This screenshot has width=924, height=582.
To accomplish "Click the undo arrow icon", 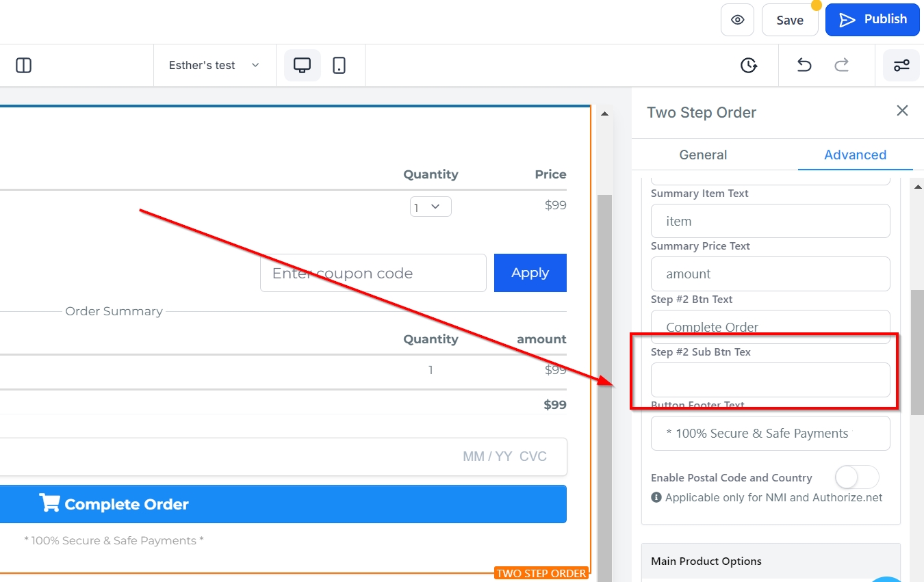I will (804, 66).
